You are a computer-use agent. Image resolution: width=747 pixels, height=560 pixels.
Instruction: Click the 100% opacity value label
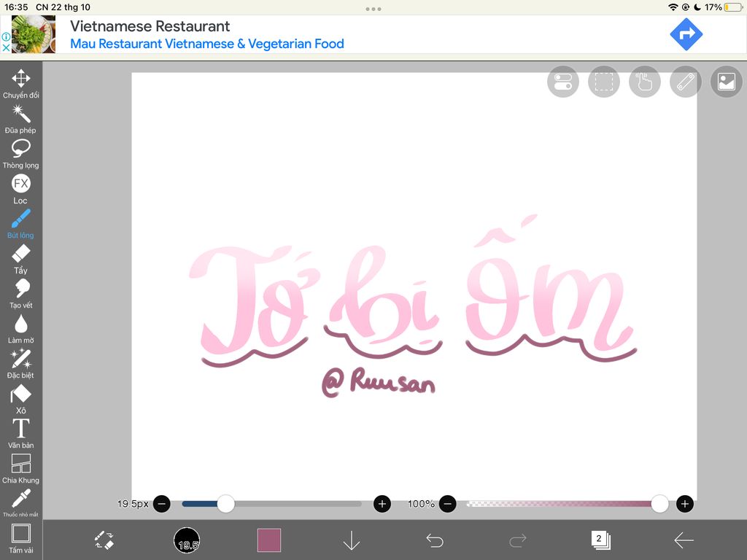point(421,504)
